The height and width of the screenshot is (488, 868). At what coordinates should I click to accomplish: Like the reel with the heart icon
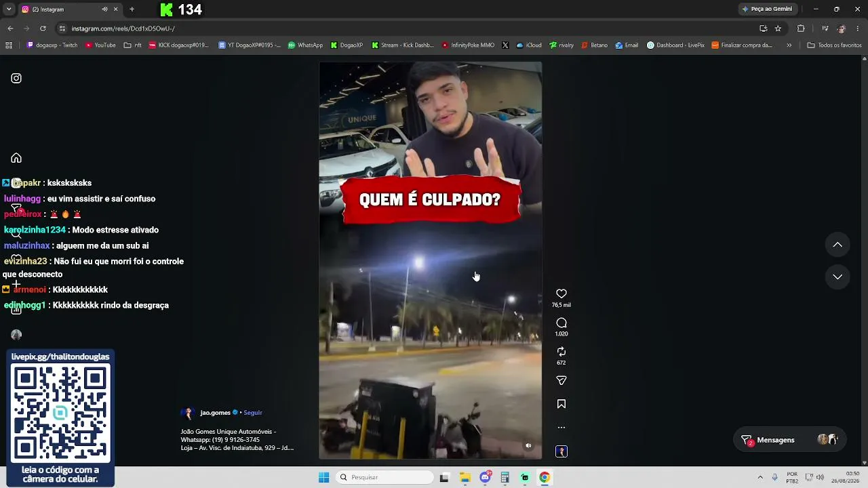561,293
